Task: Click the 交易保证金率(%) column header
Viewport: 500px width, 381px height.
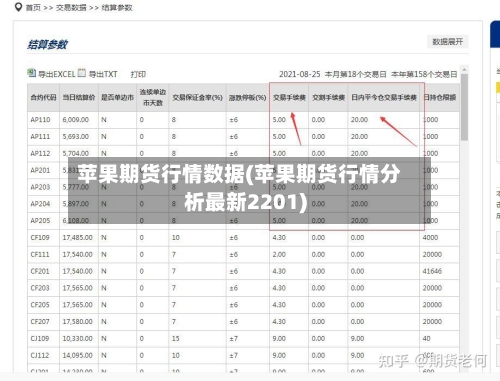Action: (197, 97)
